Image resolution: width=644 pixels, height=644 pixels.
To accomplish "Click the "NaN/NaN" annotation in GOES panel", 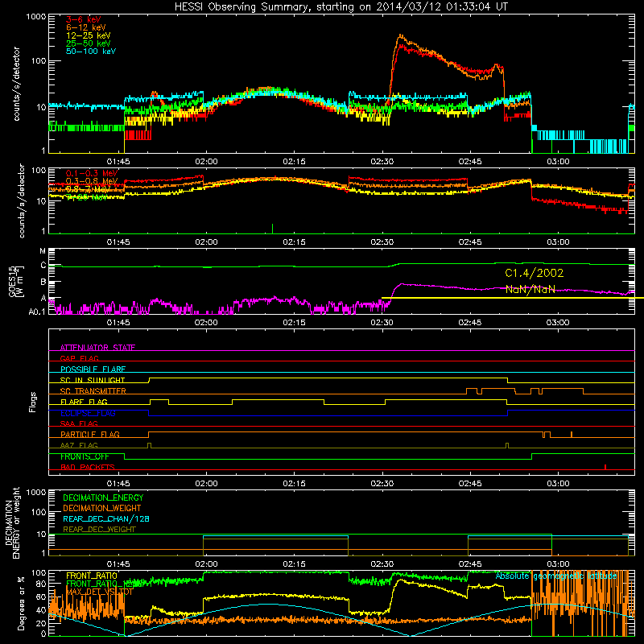I will tap(530, 289).
